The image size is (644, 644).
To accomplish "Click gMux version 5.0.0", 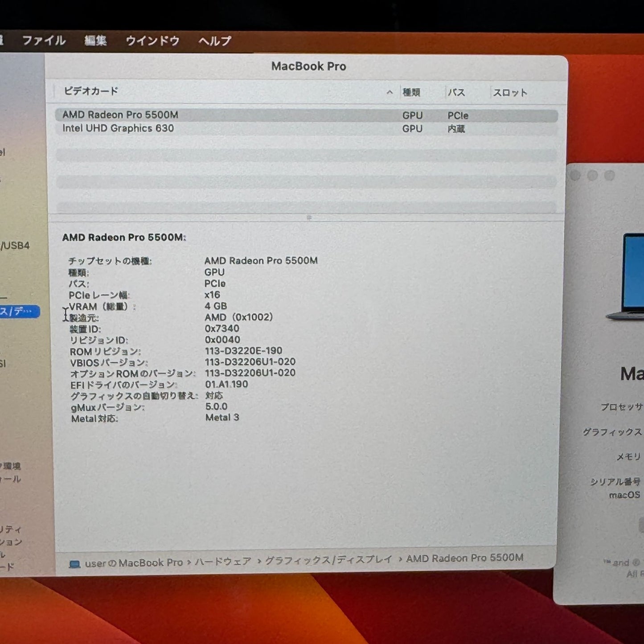I will pos(216,406).
